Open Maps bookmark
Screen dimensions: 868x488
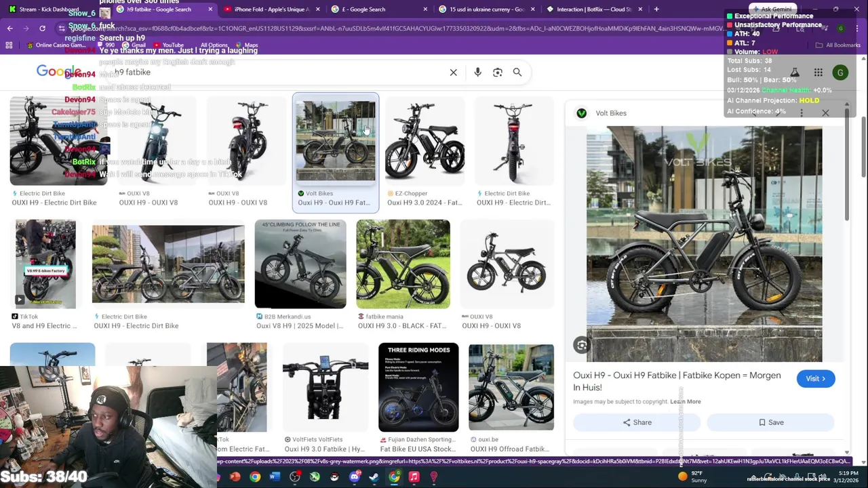pyautogui.click(x=245, y=45)
